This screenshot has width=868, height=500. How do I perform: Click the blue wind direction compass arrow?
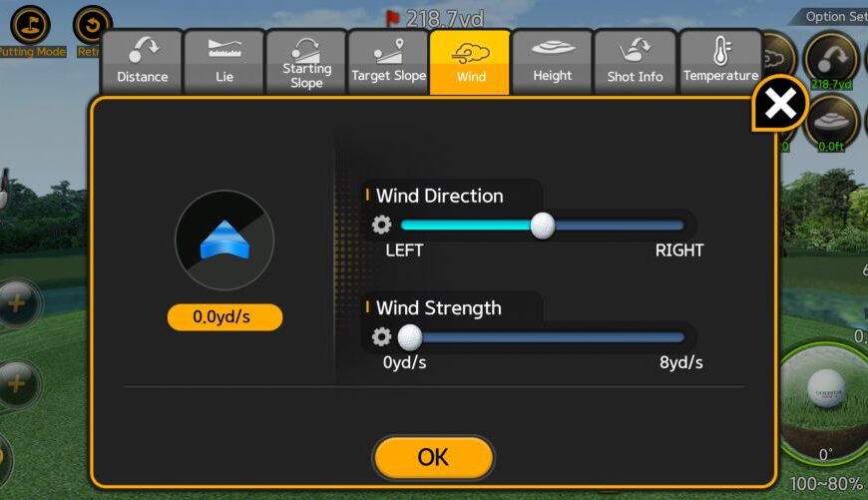click(224, 240)
